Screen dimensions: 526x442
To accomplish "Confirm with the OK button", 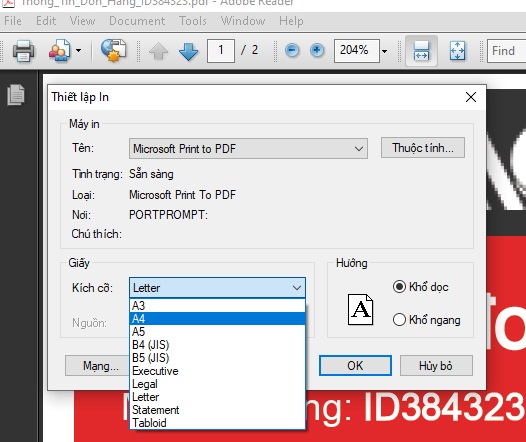I will click(355, 366).
